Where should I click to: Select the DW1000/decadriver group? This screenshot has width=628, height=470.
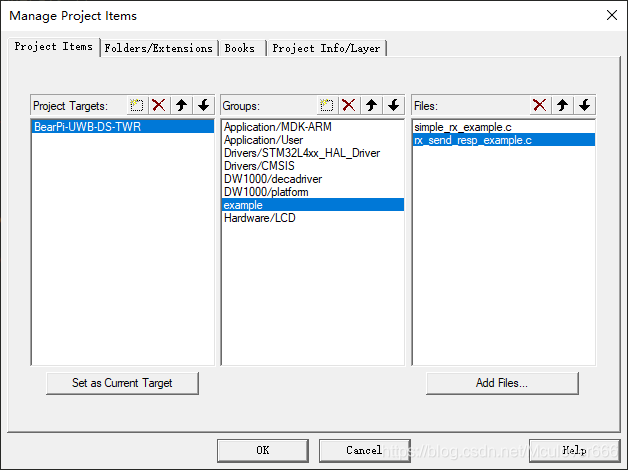(x=313, y=179)
